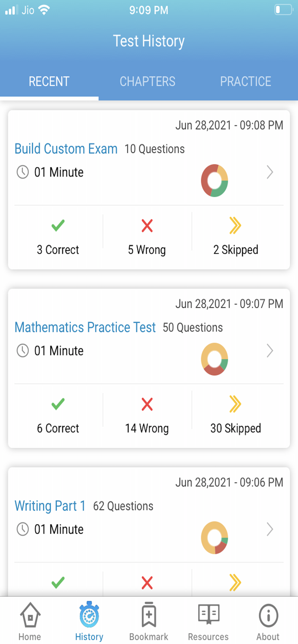Open details chevron on Mathematics Practice Test
Screen dimensions: 298x644
coord(270,351)
